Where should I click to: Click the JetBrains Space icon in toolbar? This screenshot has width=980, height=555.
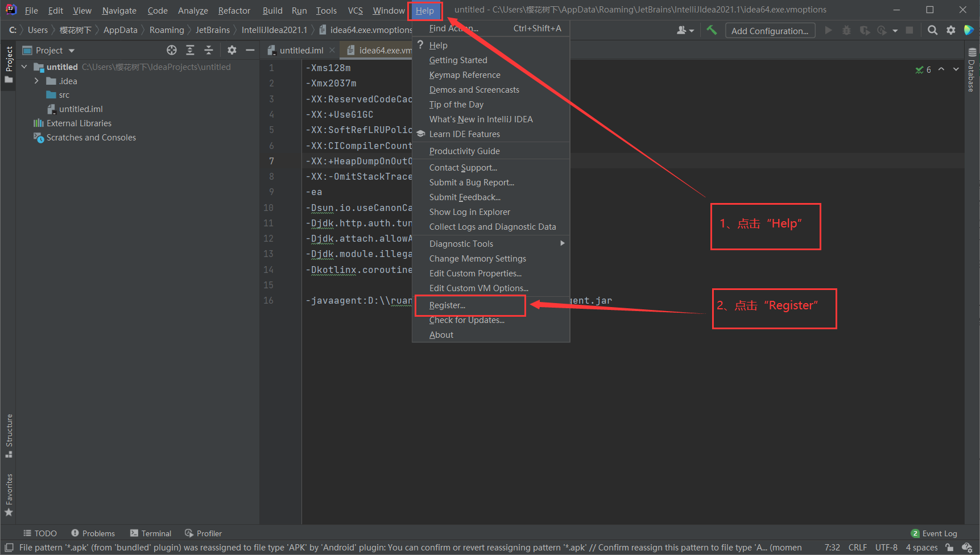click(x=969, y=30)
